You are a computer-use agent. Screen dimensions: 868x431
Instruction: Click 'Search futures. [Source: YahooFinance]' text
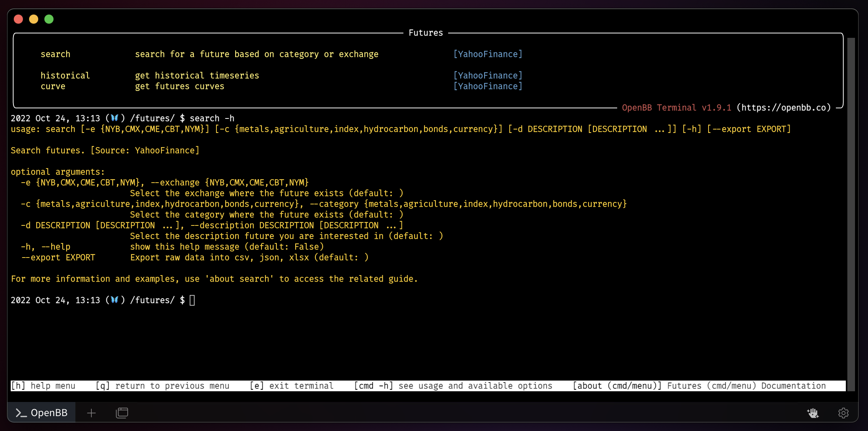point(105,151)
